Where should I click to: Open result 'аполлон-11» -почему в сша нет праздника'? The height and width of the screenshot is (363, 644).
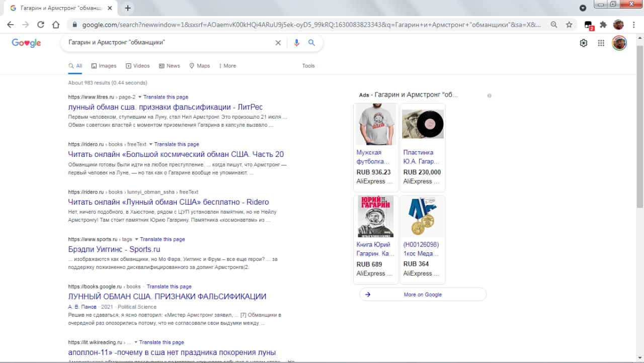(x=172, y=352)
